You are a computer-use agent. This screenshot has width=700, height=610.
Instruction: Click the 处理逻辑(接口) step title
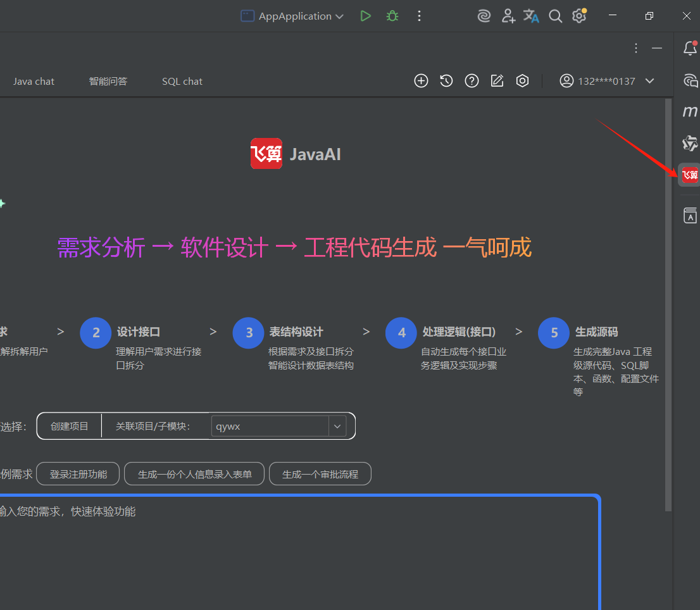[459, 332]
